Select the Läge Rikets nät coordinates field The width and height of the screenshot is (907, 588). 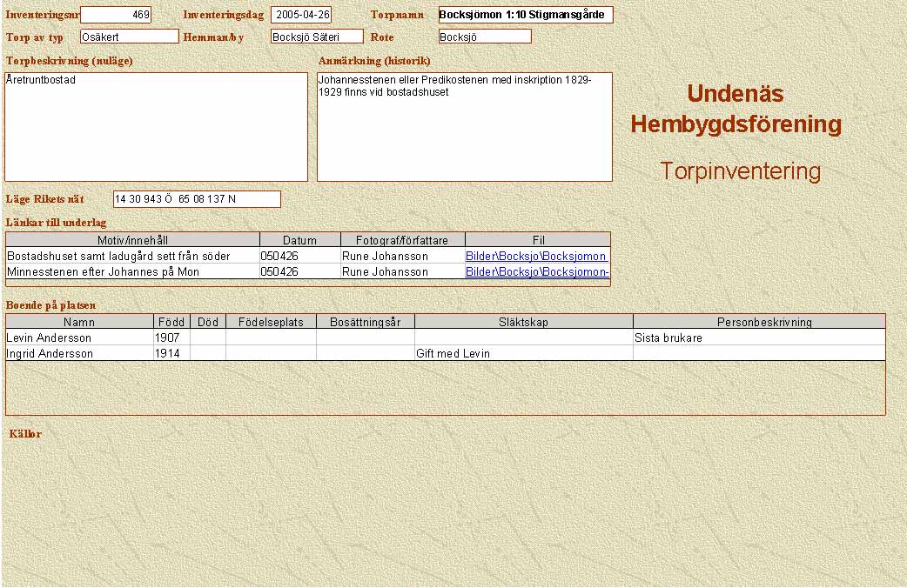(x=197, y=199)
